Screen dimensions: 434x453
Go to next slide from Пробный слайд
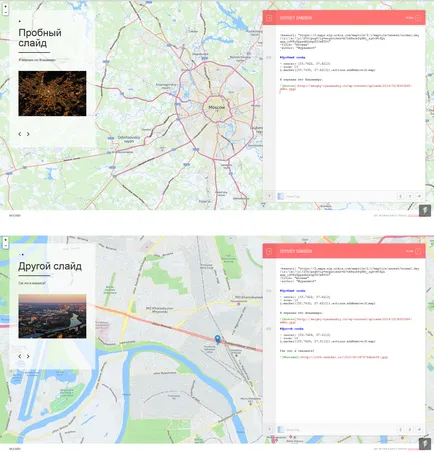coord(28,134)
